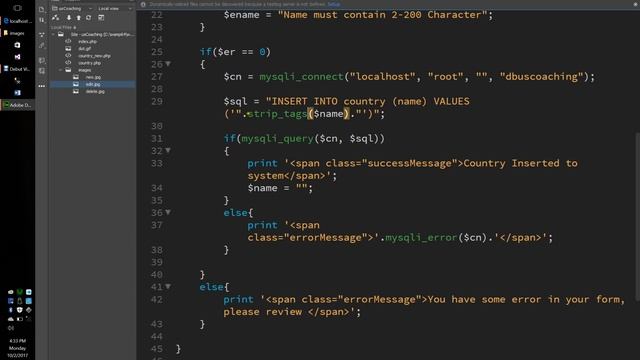Click the system clock showing 4:33 PM
This screenshot has height=360, width=640.
coord(17,341)
